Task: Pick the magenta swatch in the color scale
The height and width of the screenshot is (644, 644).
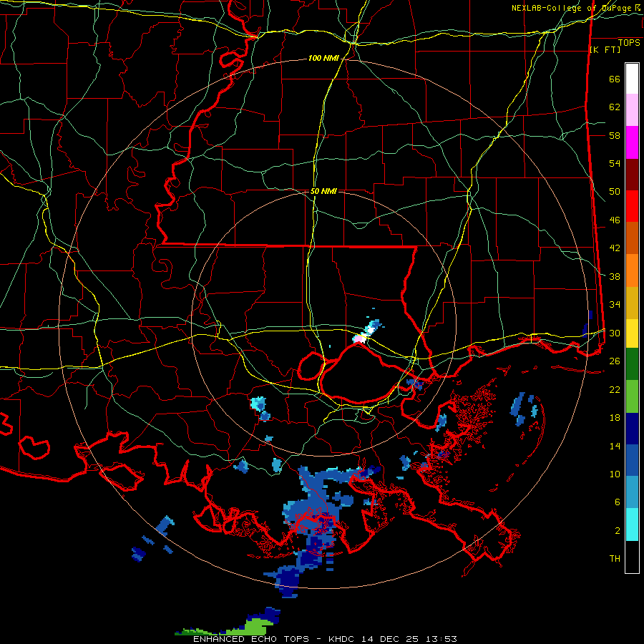Action: (632, 142)
